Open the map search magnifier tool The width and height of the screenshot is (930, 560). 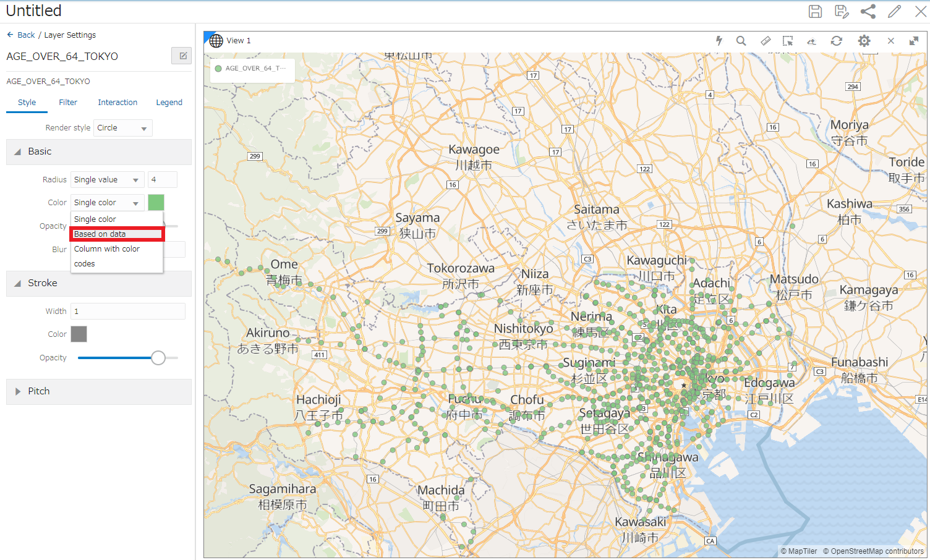click(x=741, y=41)
